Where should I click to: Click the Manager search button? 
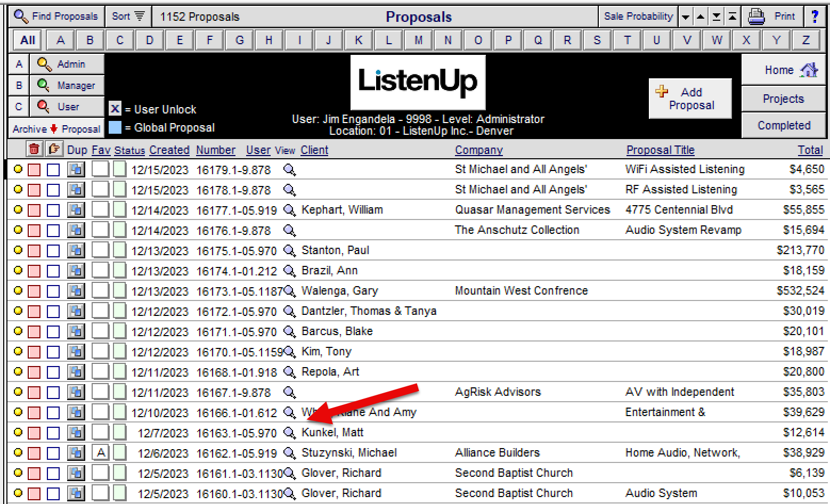tap(67, 85)
